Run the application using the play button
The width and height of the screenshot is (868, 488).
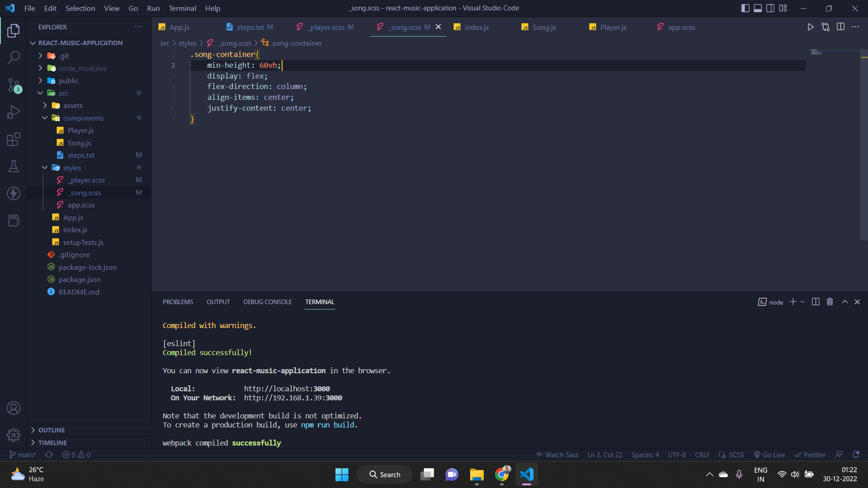[810, 27]
